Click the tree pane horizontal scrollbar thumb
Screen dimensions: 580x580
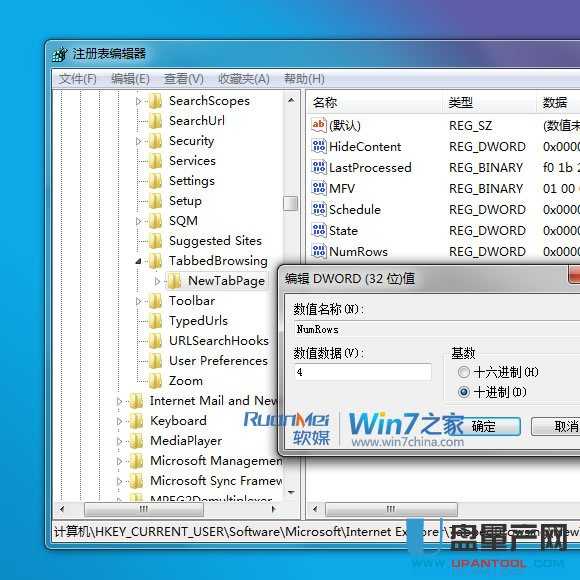144,509
